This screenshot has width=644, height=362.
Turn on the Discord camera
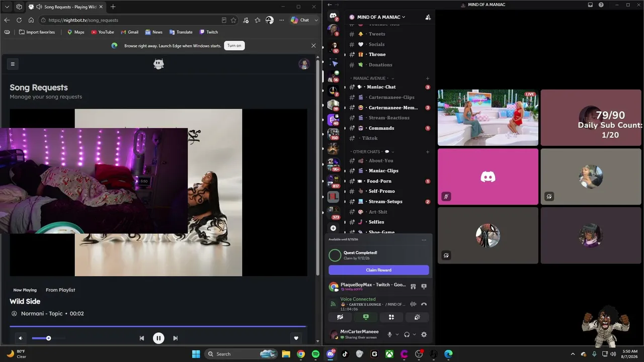click(340, 317)
